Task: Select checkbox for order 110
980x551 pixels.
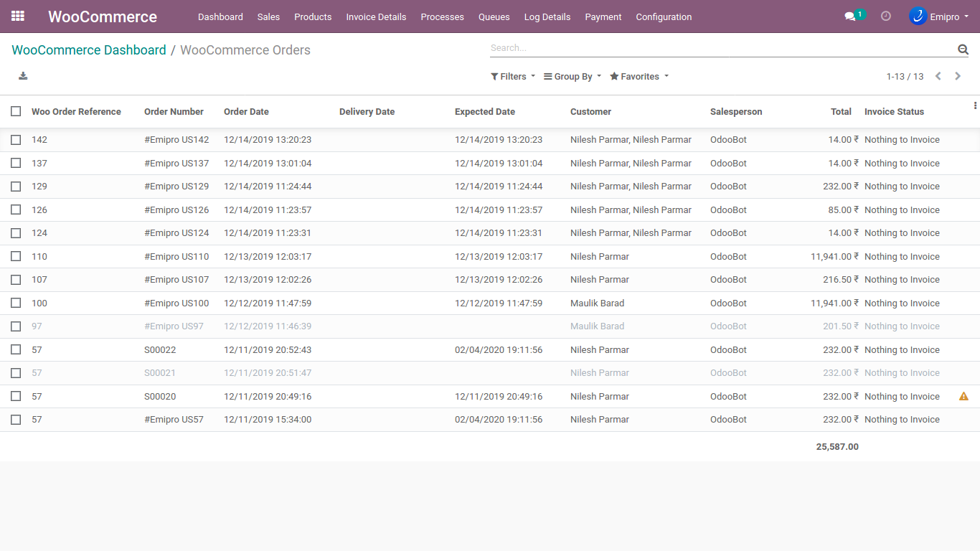Action: pos(16,256)
